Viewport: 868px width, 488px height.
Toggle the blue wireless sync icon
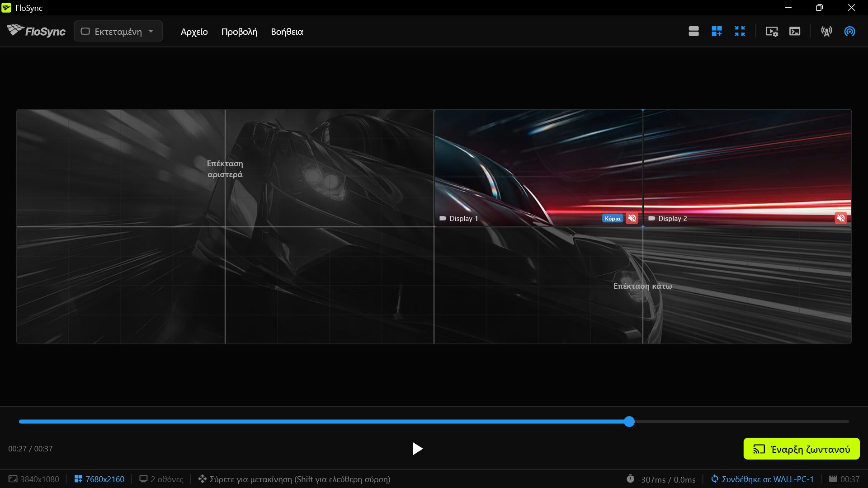pyautogui.click(x=849, y=31)
